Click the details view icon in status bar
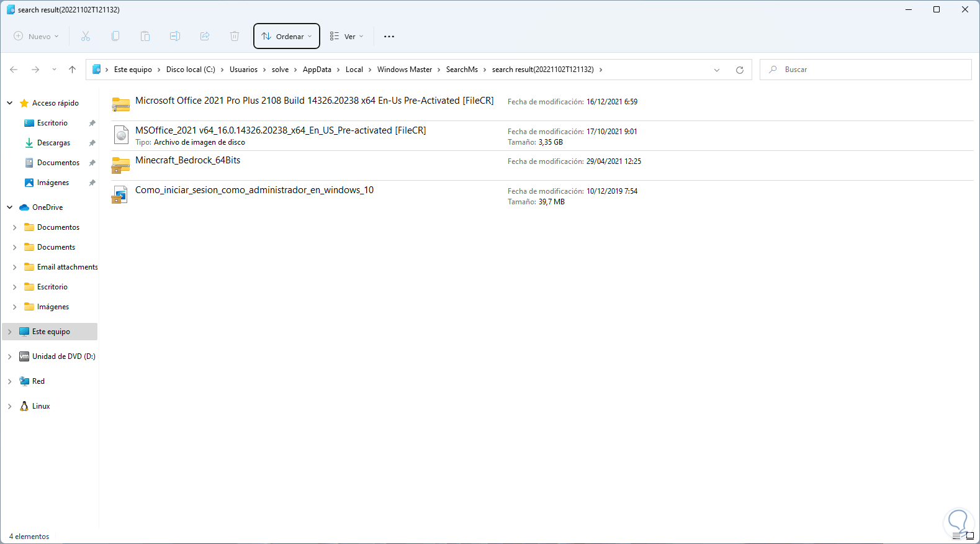The width and height of the screenshot is (980, 544). coord(956,536)
